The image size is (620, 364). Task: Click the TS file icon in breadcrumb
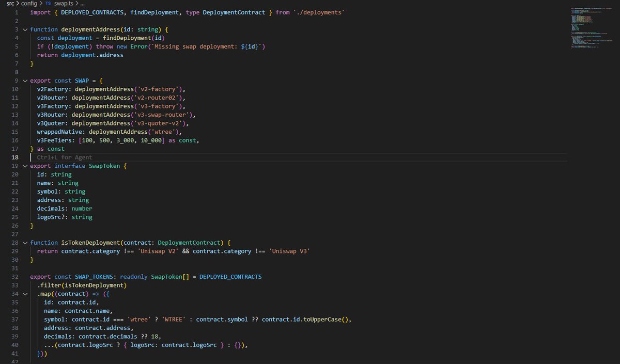(48, 4)
